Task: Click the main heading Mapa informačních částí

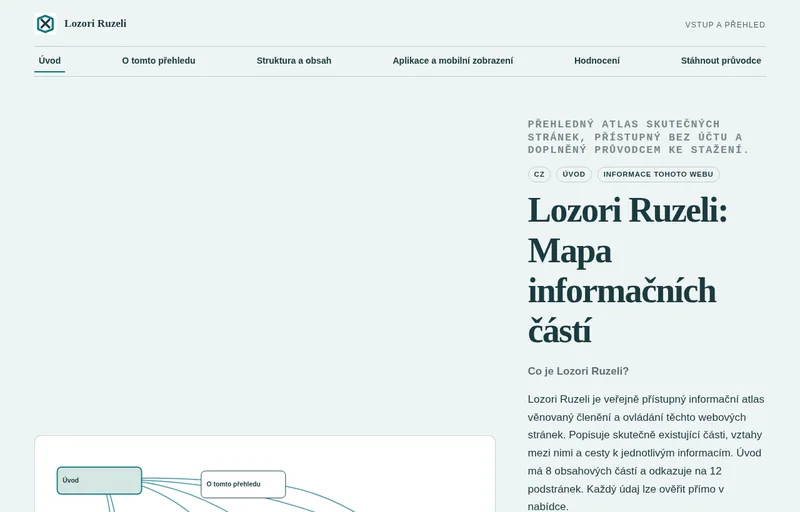Action: click(628, 270)
